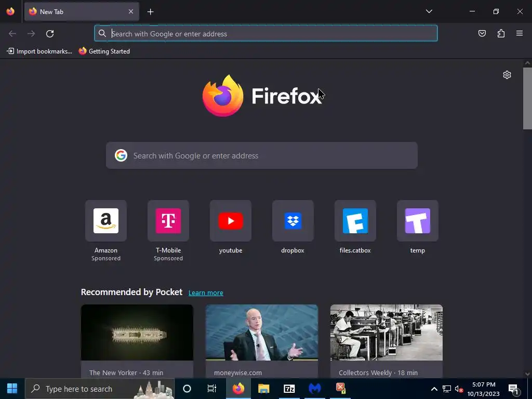532x399 pixels.
Task: Click the central Google search box
Action: coord(262,155)
